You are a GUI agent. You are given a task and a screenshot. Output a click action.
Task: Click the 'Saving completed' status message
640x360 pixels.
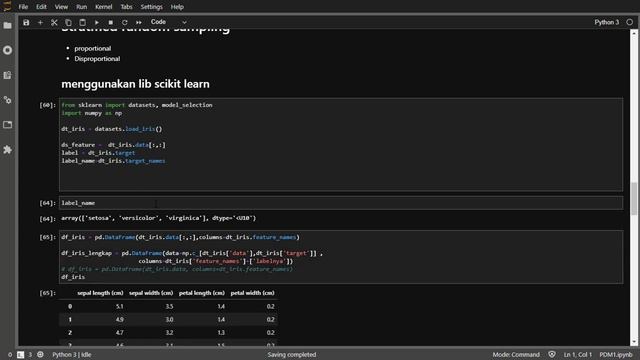pos(292,355)
